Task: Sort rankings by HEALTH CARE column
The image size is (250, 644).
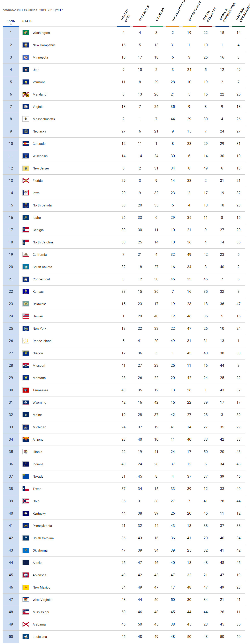Action: 125,15
